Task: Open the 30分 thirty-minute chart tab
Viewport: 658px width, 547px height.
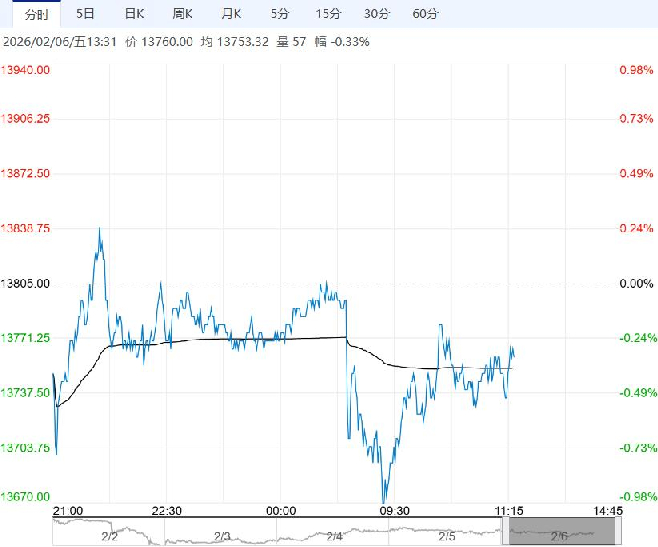Action: pyautogui.click(x=376, y=14)
